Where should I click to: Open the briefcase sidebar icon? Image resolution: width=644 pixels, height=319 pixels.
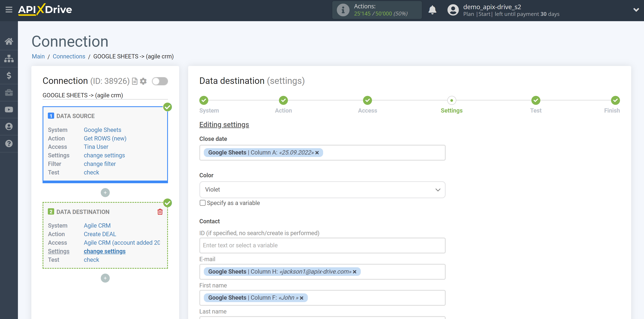point(9,92)
